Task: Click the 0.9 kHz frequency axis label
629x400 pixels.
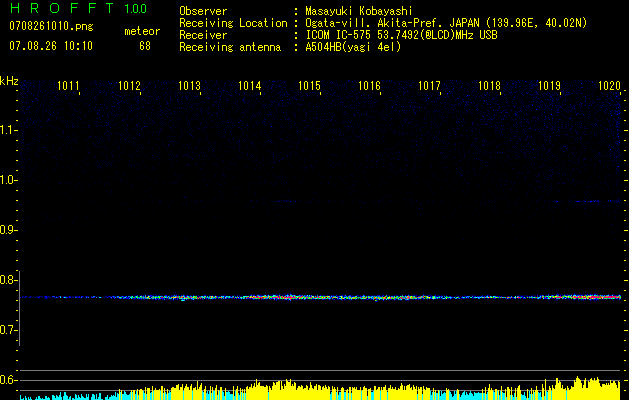Action: (x=7, y=230)
